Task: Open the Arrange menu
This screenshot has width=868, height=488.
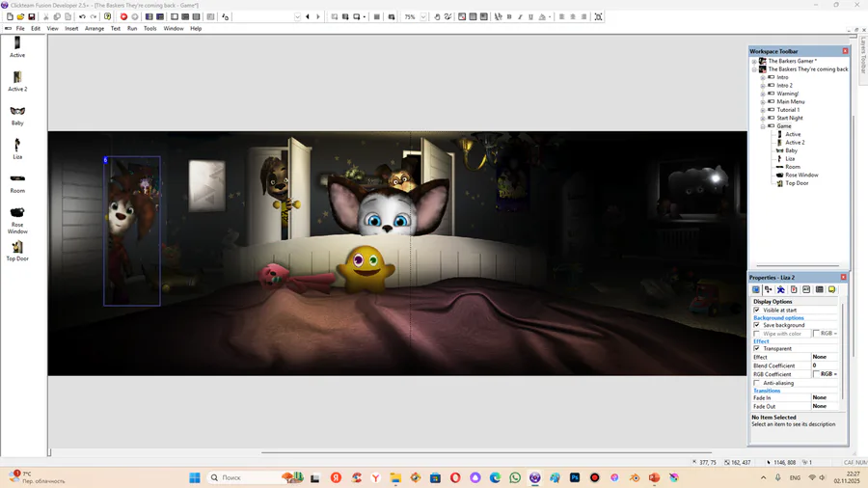Action: (95, 29)
